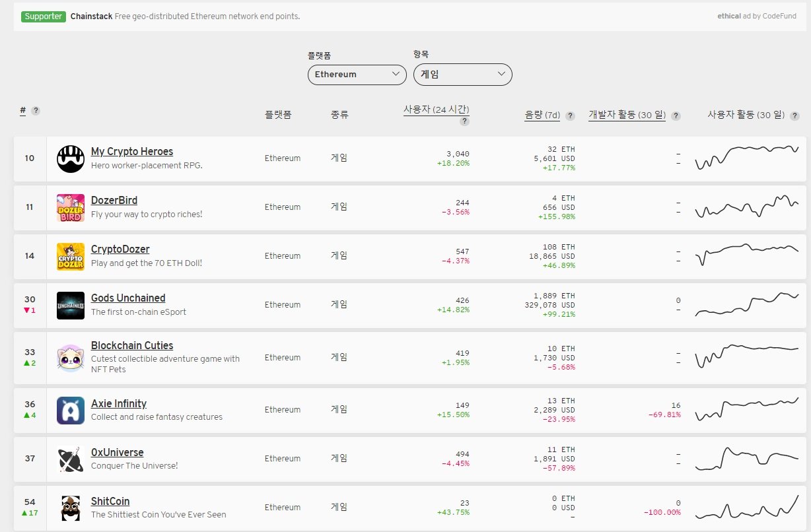Click the DozerBird pink logo icon
811x532 pixels.
click(71, 208)
